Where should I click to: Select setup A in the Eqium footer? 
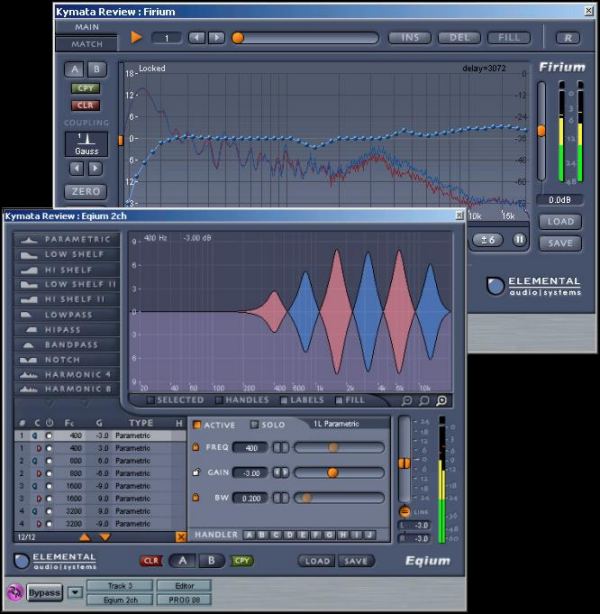tap(183, 561)
